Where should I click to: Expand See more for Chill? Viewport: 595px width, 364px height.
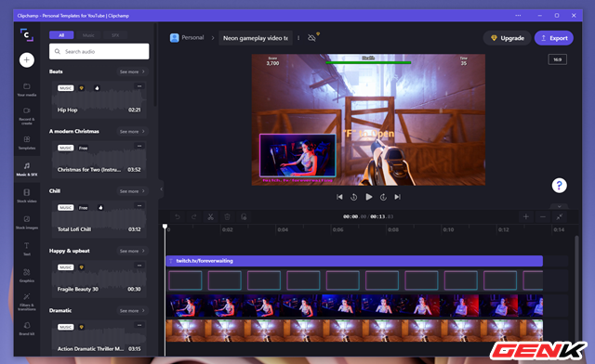tap(132, 191)
